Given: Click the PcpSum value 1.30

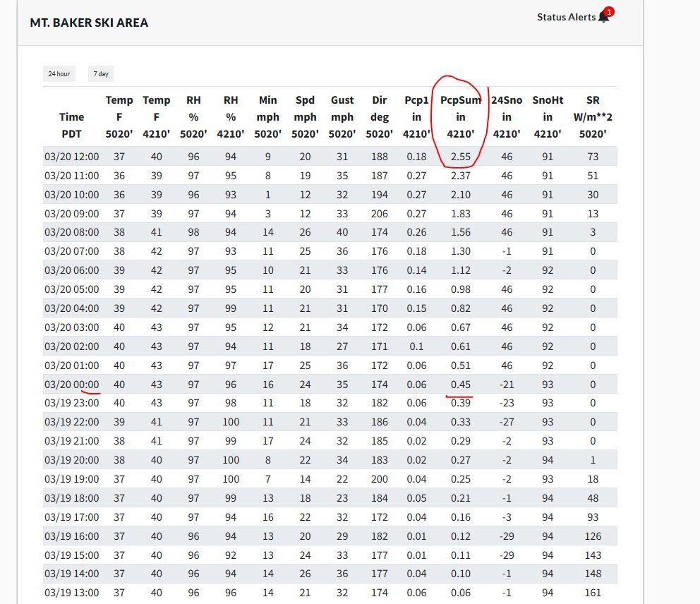Looking at the screenshot, I should coord(460,251).
